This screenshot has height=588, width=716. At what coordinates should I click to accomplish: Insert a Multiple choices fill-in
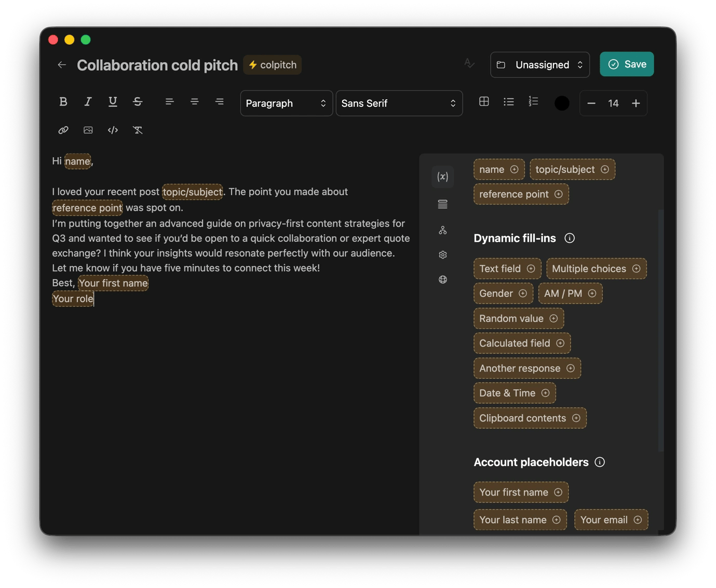(x=597, y=269)
